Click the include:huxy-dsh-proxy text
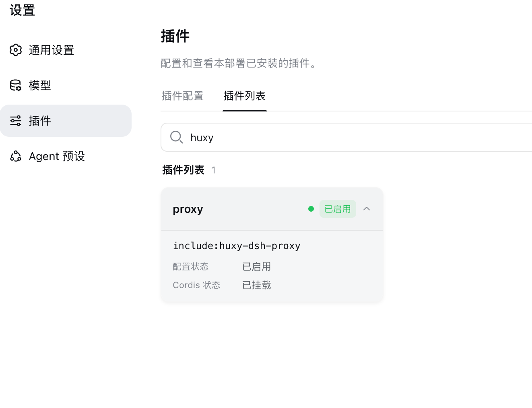532x408 pixels. [x=237, y=246]
